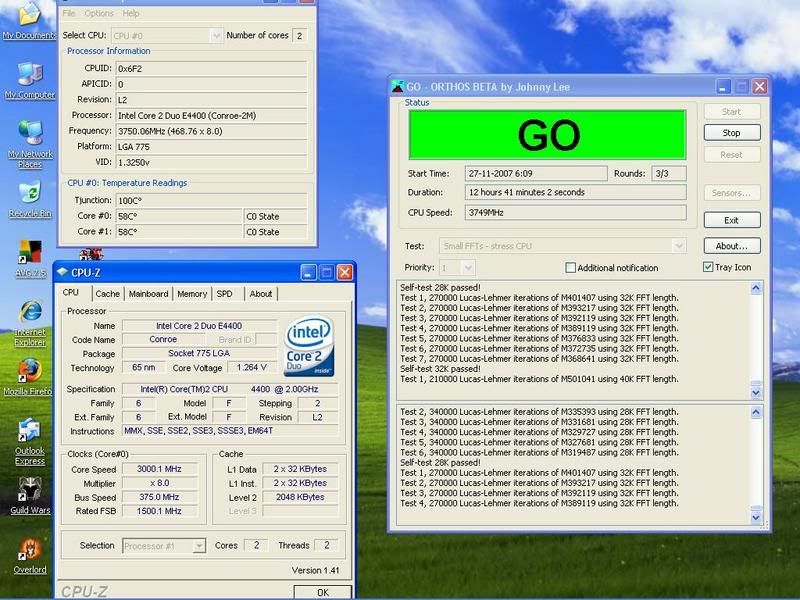Open My Computer desktop icon
800x600 pixels.
(30, 81)
